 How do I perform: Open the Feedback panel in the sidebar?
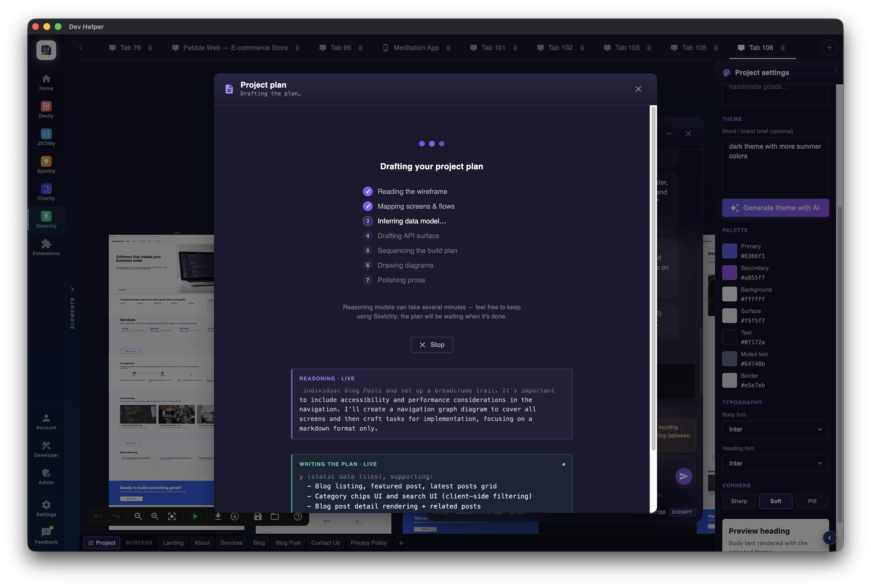pyautogui.click(x=46, y=536)
